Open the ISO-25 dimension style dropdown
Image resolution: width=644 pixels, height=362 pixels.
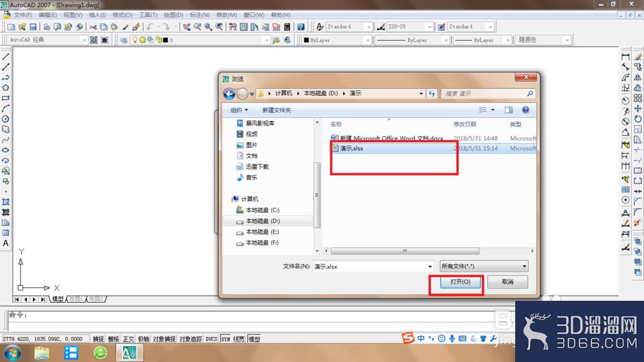coord(429,26)
